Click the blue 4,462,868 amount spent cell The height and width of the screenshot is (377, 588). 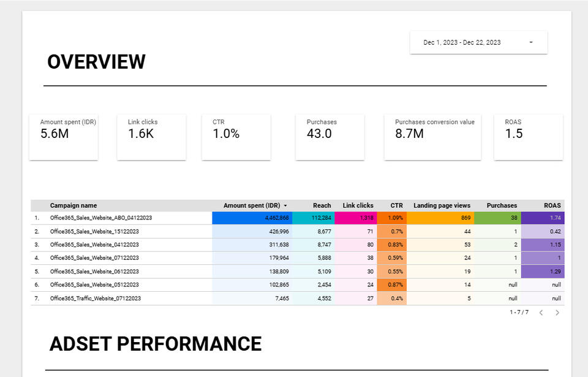(252, 218)
